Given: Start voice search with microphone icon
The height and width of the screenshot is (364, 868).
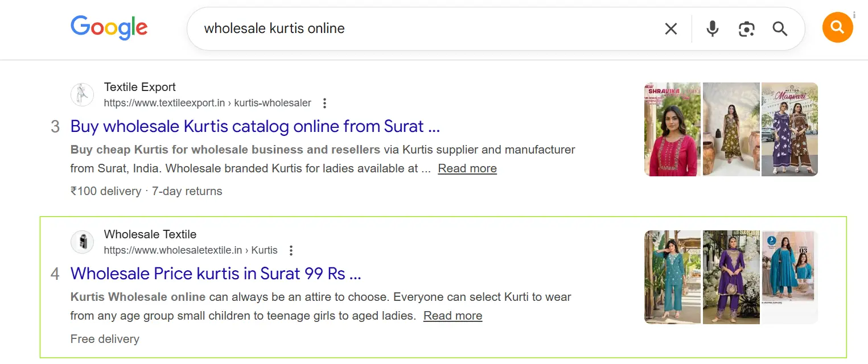Looking at the screenshot, I should point(712,28).
